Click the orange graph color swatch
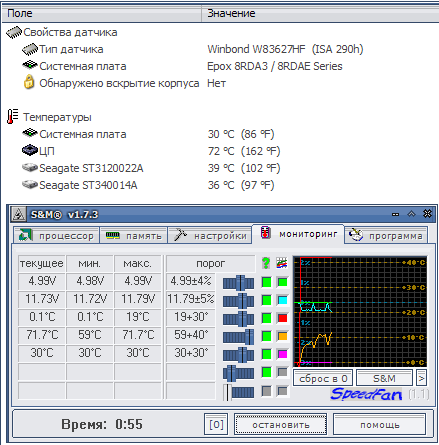The width and height of the screenshot is (439, 445). tap(282, 336)
